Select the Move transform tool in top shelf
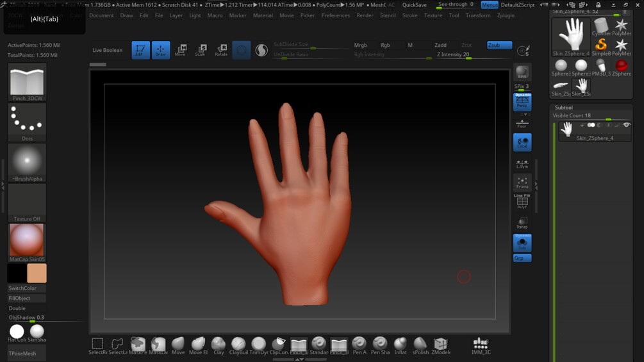This screenshot has width=644, height=362. 181,50
